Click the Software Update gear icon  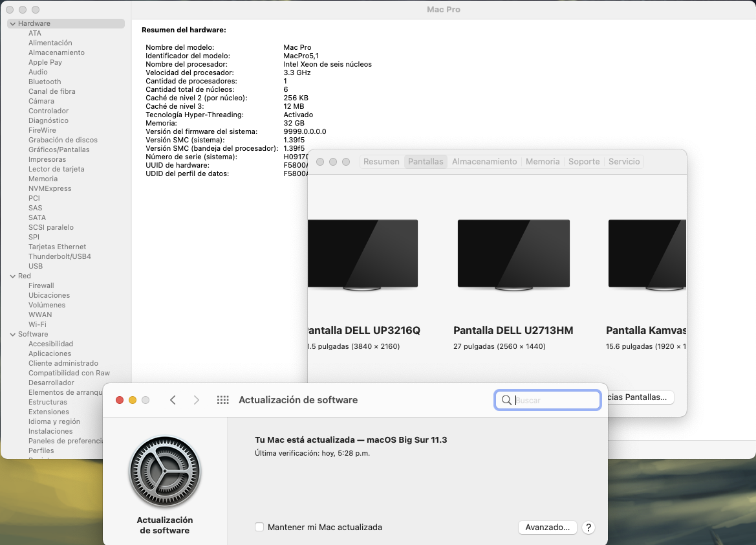click(165, 472)
